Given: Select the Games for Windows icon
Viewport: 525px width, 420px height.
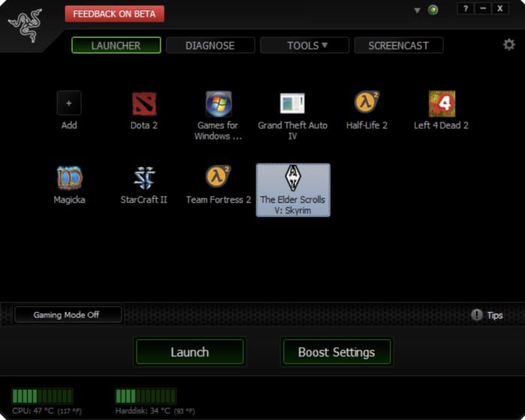Looking at the screenshot, I should [x=218, y=104].
